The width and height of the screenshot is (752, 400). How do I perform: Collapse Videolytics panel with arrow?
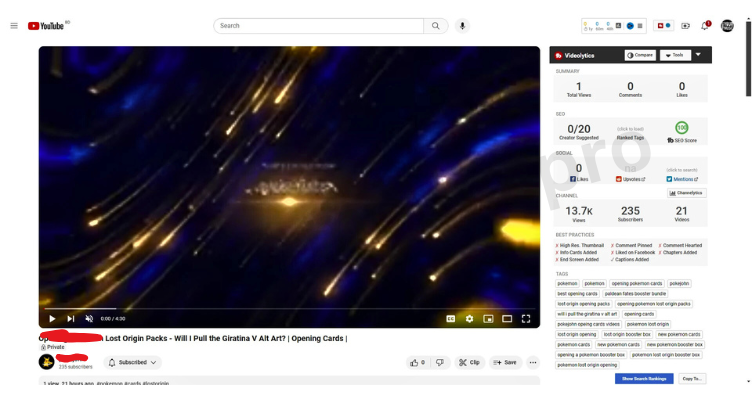click(x=698, y=55)
